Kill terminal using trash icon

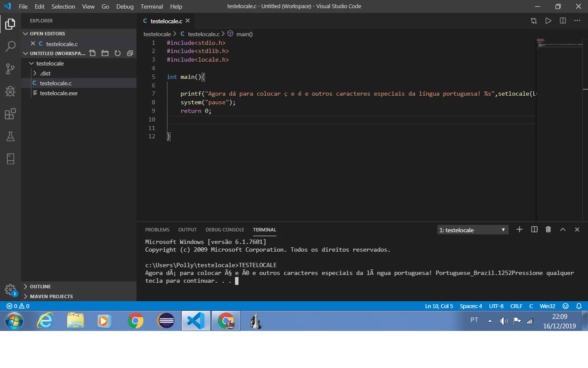548,230
